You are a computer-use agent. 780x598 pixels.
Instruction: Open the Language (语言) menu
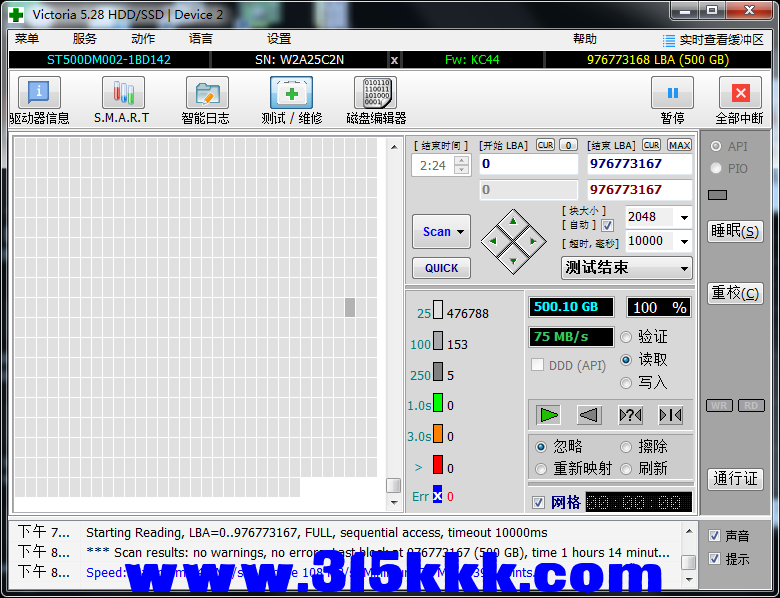[201, 39]
